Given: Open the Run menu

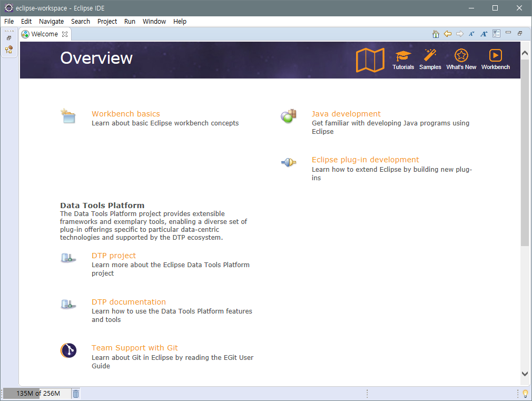Looking at the screenshot, I should (x=130, y=22).
